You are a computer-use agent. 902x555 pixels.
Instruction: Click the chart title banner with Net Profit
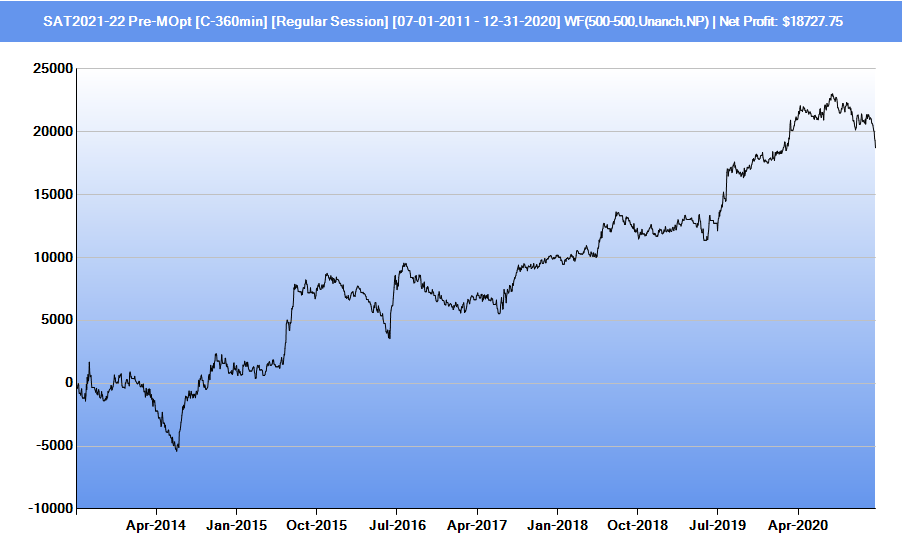click(x=451, y=21)
